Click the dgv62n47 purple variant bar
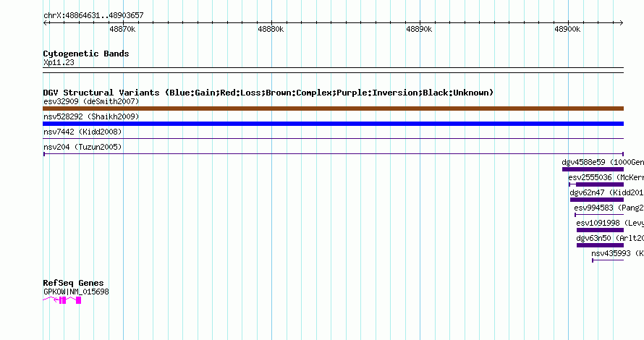Image resolution: width=644 pixels, height=340 pixels. (597, 200)
